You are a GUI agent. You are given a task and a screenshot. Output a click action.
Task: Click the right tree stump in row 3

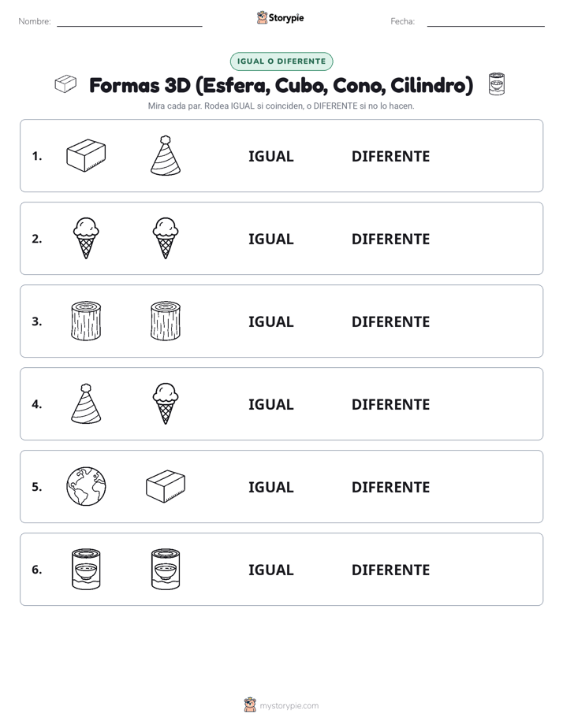tap(166, 321)
